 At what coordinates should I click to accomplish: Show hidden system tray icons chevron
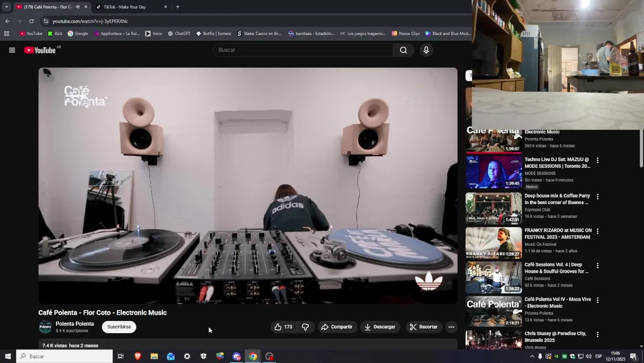pos(532,356)
